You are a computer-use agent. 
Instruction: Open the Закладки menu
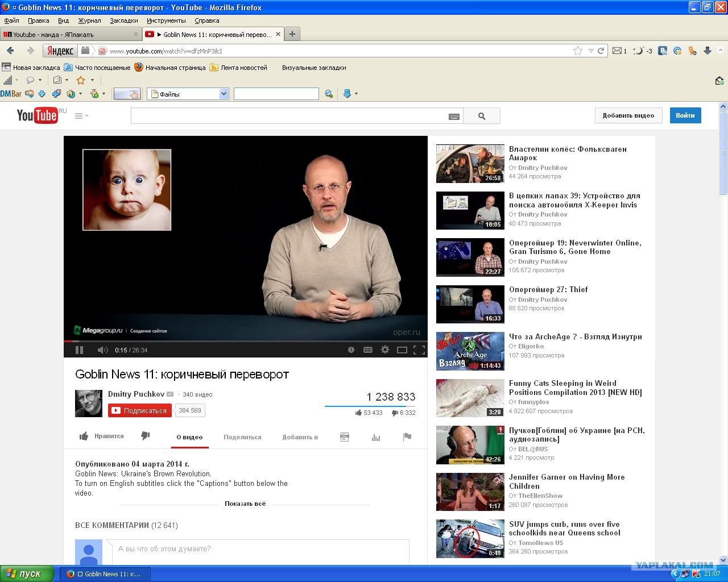pos(124,20)
